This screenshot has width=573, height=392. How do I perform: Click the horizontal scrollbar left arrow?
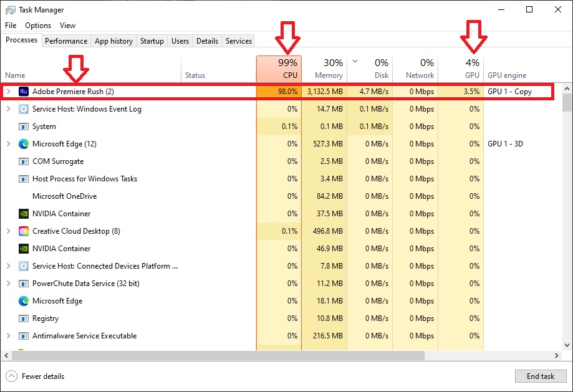click(6, 355)
